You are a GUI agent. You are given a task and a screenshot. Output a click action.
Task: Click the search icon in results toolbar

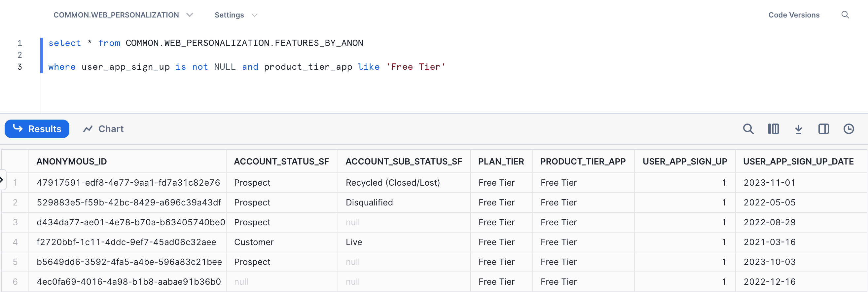[x=748, y=129]
